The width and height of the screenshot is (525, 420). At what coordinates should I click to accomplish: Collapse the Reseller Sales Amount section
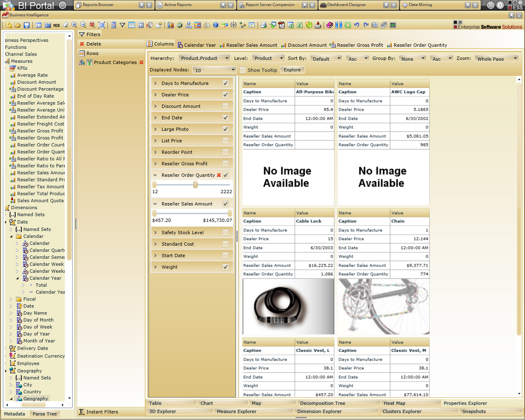155,204
